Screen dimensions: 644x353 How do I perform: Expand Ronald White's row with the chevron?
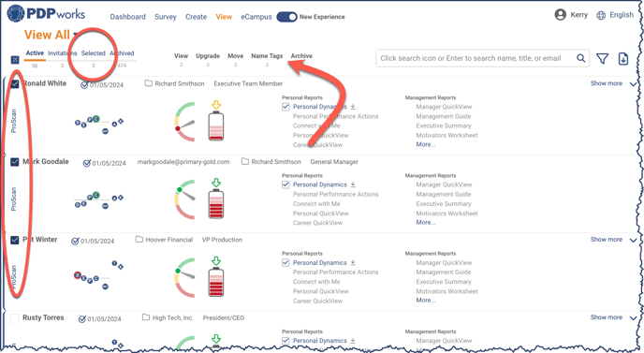click(x=633, y=84)
